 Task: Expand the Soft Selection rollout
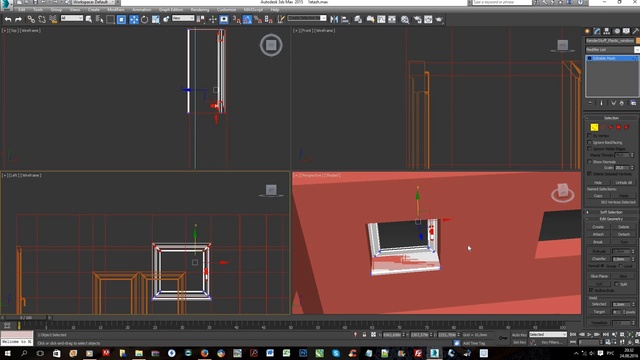tap(611, 212)
